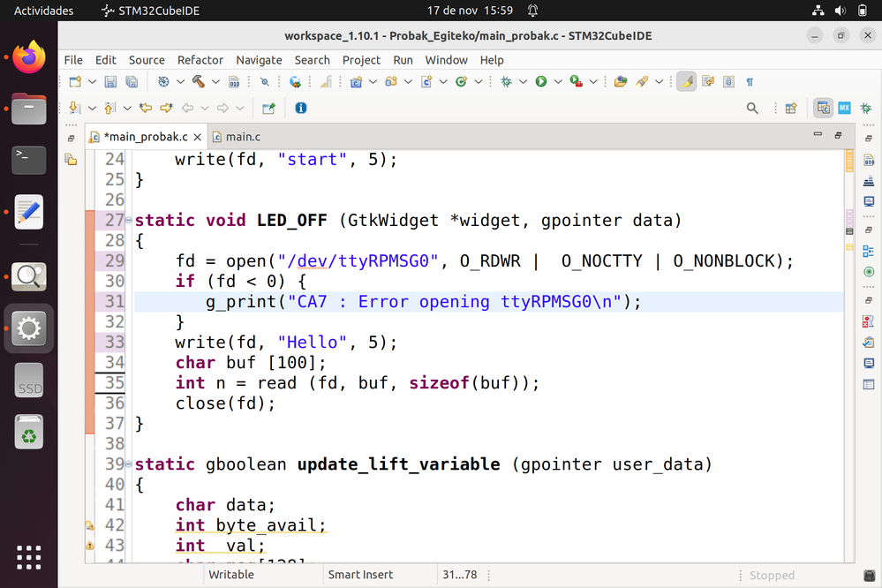Screen dimensions: 882x588
Task: Click the blue information icon
Action: pos(301,108)
